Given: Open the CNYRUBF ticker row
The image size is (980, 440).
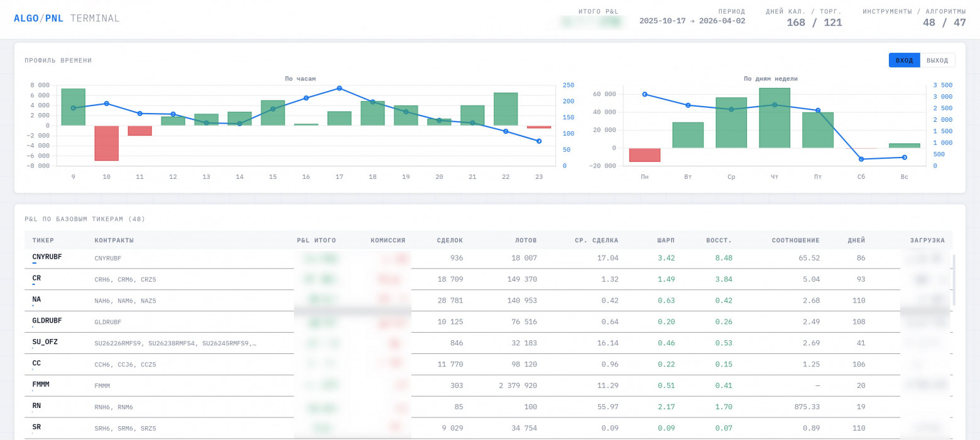Looking at the screenshot, I should [488, 258].
